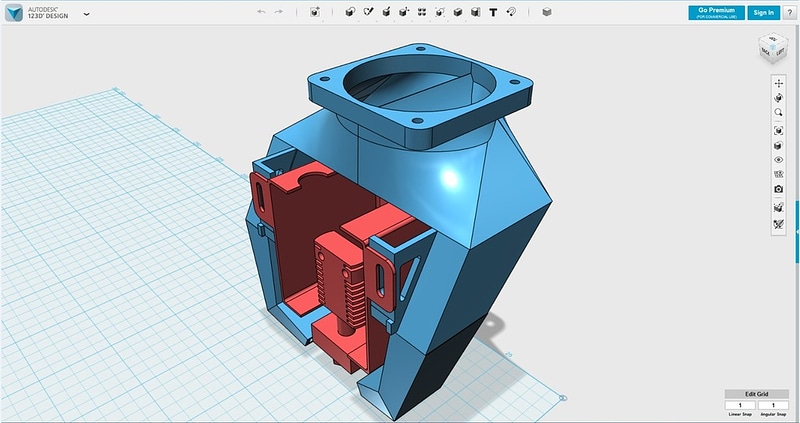This screenshot has width=800, height=423.
Task: Open the Linear Snap value dropdown
Action: coord(740,405)
